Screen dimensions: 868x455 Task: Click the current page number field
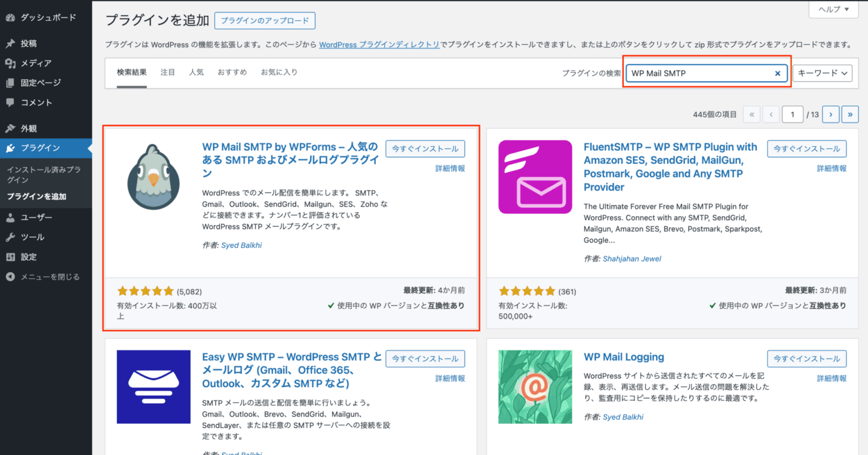(792, 114)
